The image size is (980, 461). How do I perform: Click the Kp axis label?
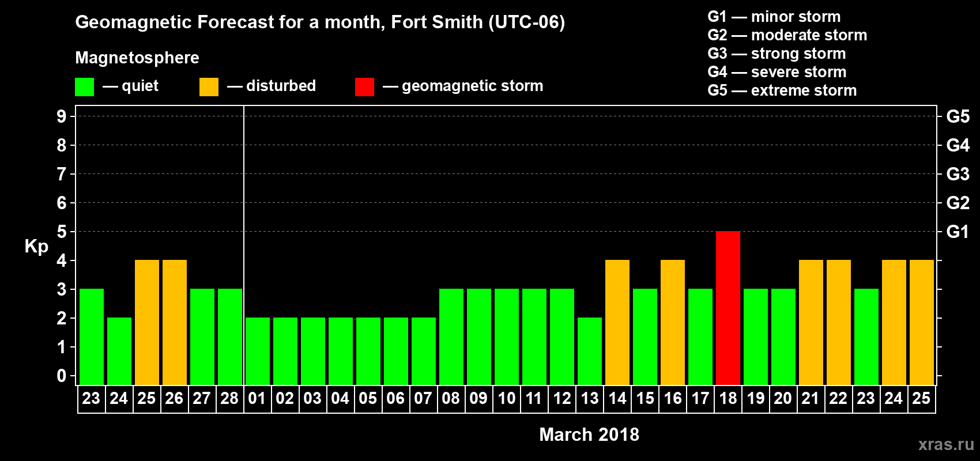(36, 247)
